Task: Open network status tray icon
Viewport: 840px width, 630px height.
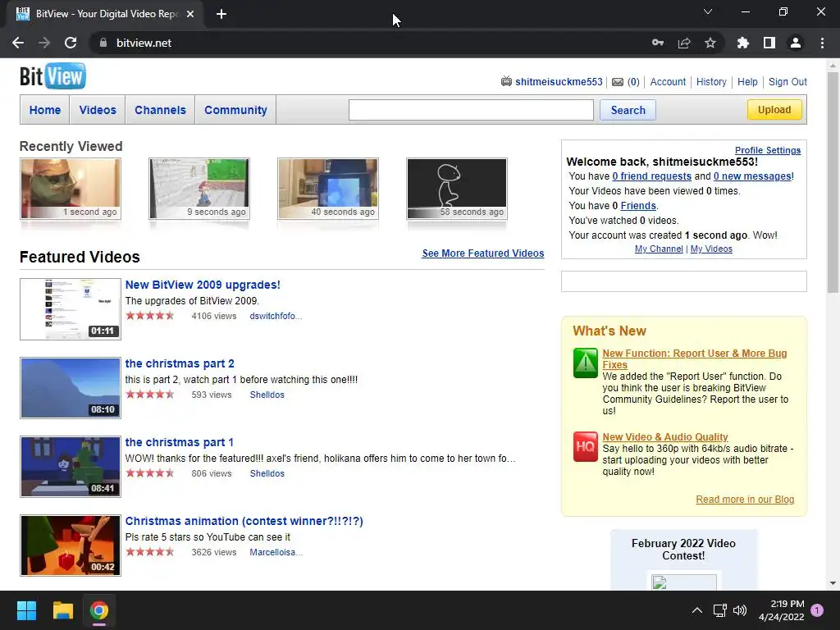Action: coord(720,610)
